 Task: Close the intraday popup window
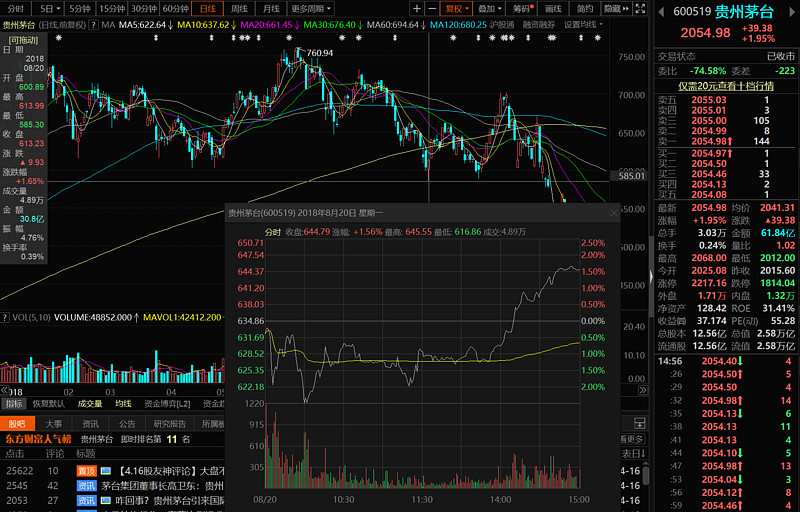[614, 213]
